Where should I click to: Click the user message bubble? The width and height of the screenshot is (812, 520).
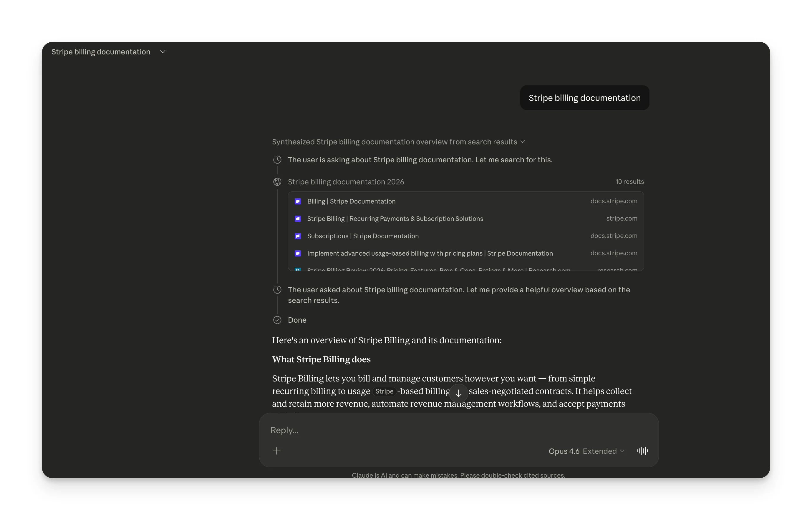[x=584, y=98]
